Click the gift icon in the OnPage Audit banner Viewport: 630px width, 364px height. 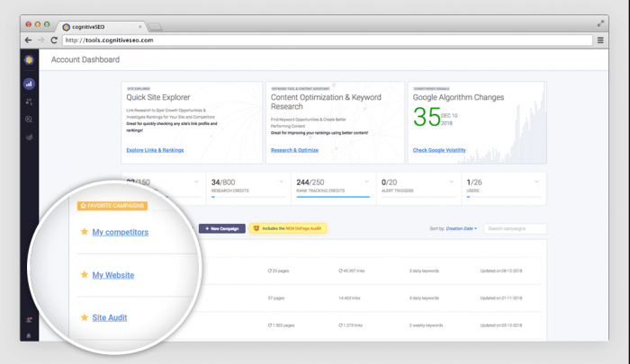256,228
